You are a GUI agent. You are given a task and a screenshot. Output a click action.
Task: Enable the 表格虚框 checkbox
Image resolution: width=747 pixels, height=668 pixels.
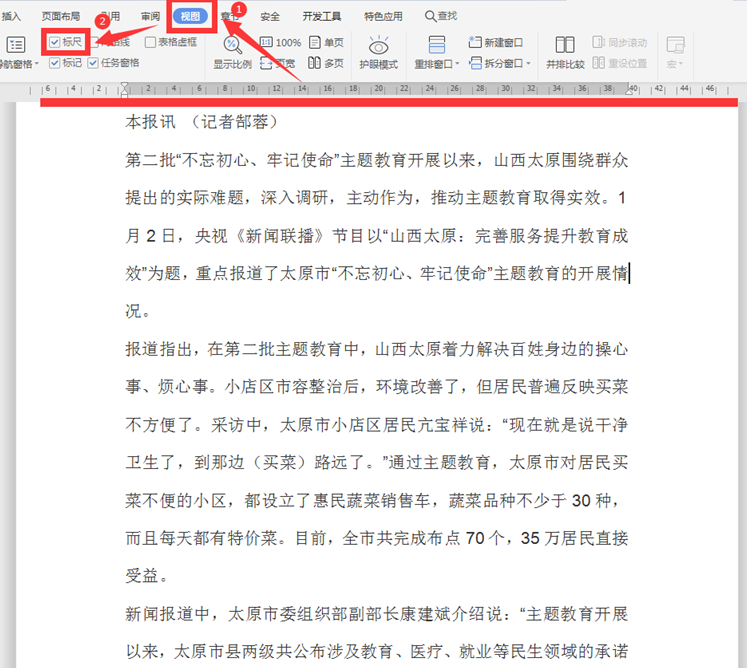point(150,42)
